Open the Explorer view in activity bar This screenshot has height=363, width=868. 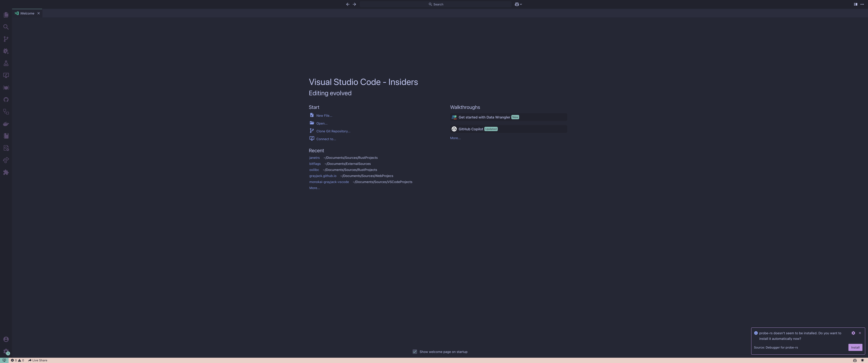[6, 15]
